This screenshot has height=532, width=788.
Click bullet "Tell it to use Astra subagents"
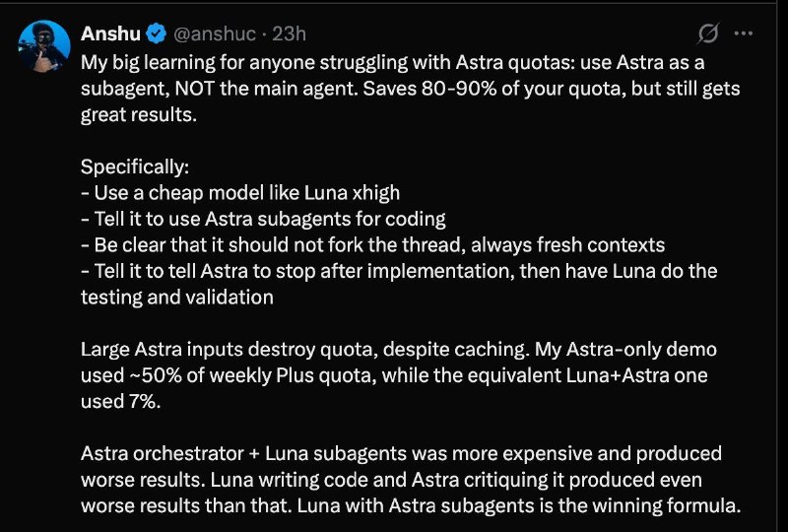(x=263, y=220)
